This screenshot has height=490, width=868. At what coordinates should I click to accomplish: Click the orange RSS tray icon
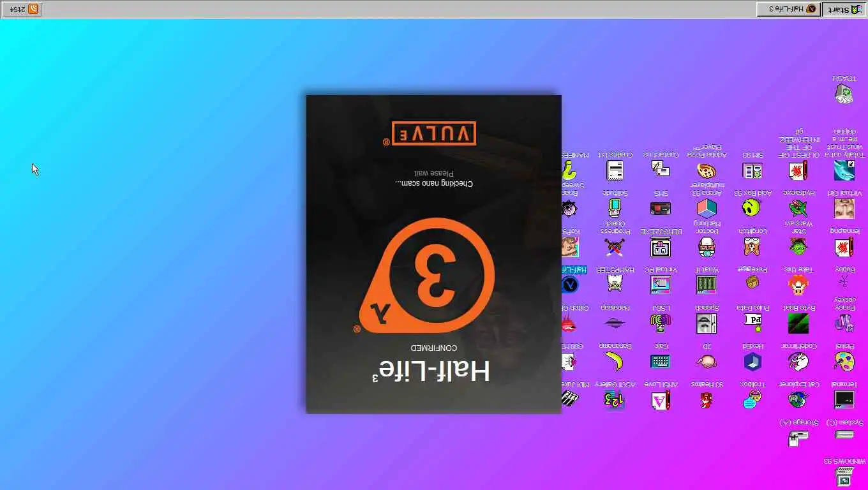33,9
